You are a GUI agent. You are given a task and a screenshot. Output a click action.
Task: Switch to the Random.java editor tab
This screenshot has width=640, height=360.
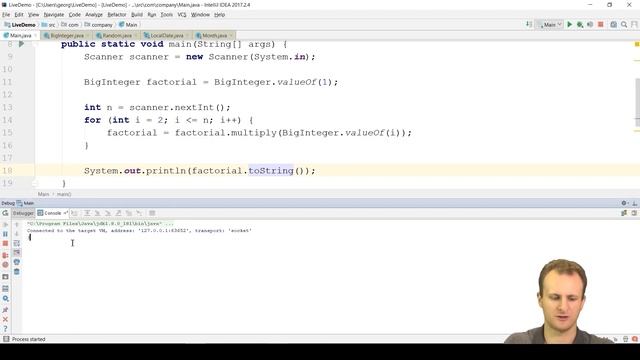coord(116,36)
